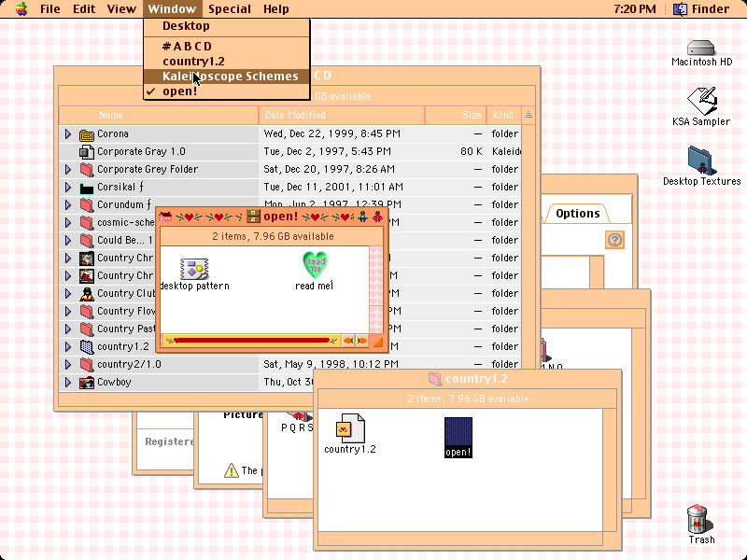The image size is (747, 560).
Task: Expand the country1.2 folder in the list
Action: point(68,346)
